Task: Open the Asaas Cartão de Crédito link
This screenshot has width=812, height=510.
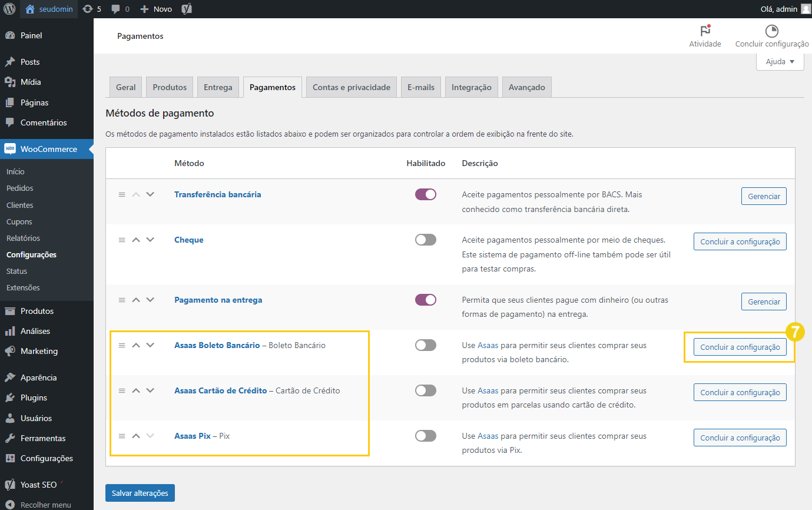Action: point(221,390)
